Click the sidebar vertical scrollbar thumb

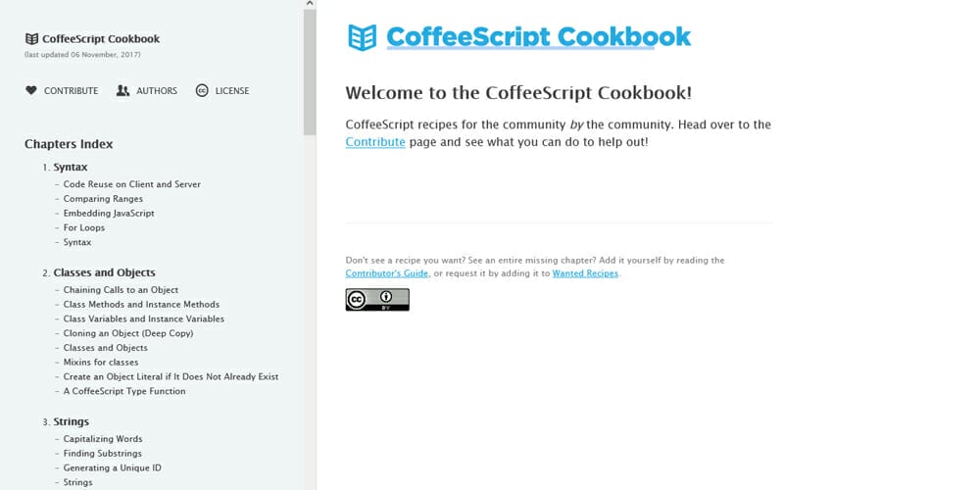tap(310, 72)
